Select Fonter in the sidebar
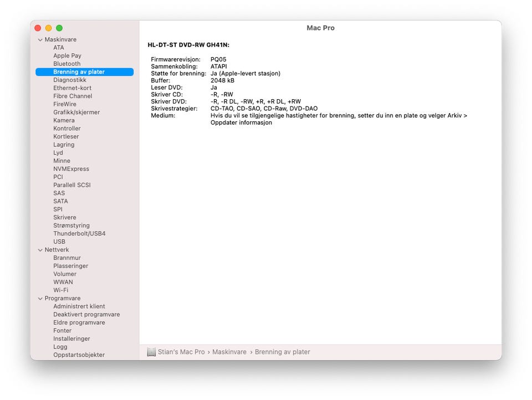This screenshot has width=532, height=400. [x=63, y=331]
